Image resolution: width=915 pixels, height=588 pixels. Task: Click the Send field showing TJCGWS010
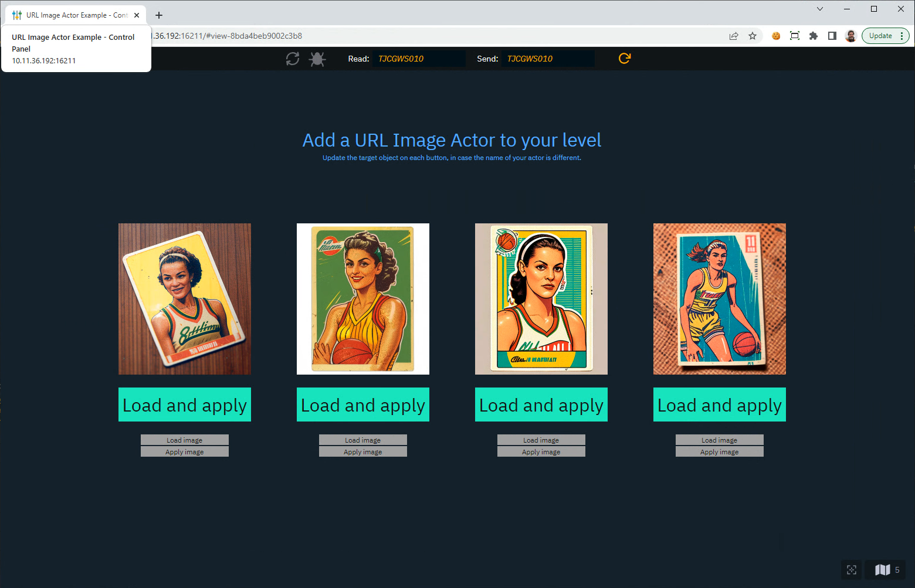pyautogui.click(x=547, y=59)
